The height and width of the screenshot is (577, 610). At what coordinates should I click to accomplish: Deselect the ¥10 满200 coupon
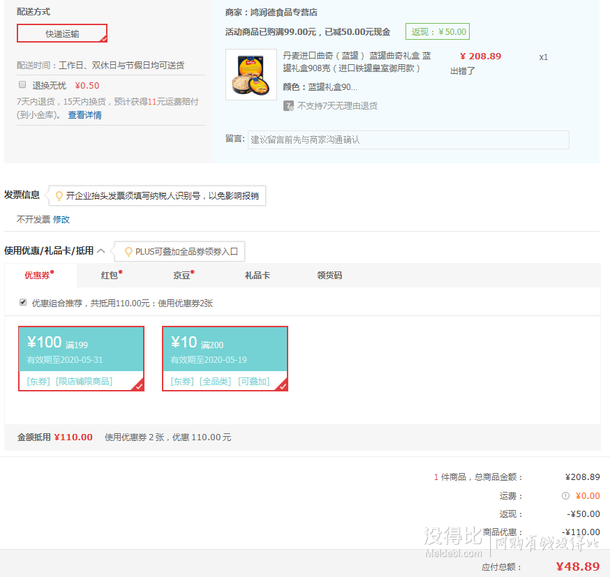click(x=225, y=358)
